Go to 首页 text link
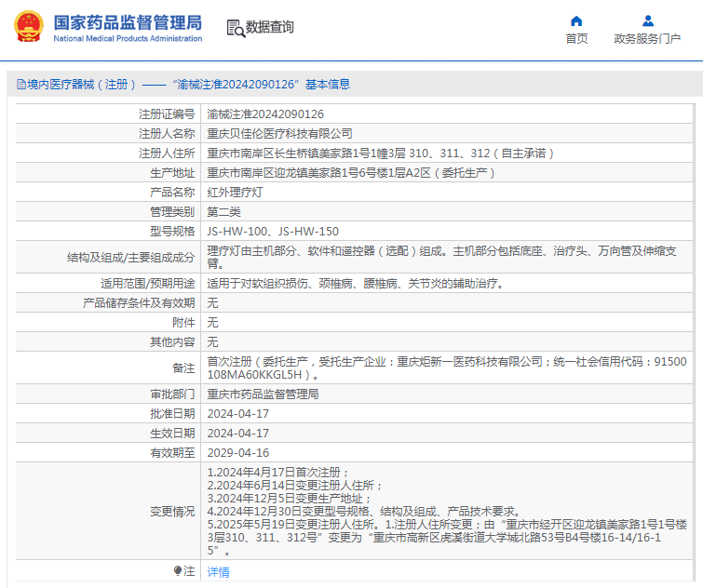703x588 pixels. pos(576,39)
